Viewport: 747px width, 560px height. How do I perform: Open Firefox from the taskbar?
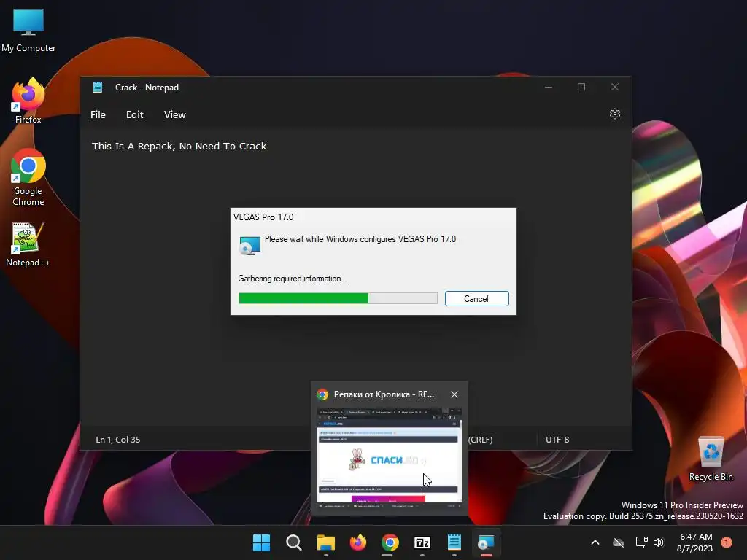pos(357,542)
